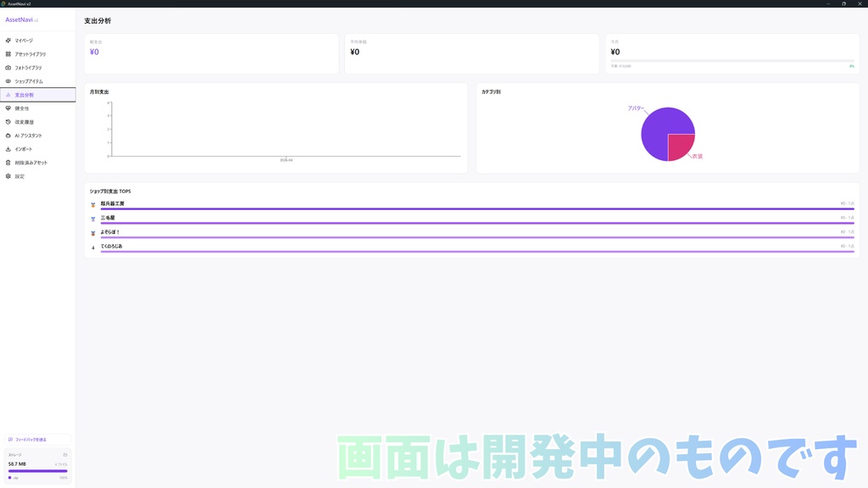The image size is (868, 488).
Task: Open the マイページ sidebar icon
Action: 8,39
